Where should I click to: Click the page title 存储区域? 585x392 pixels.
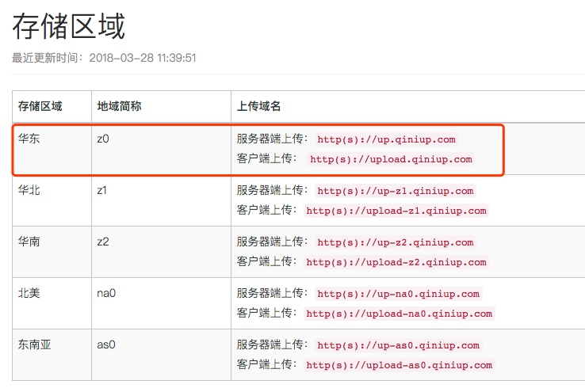point(69,26)
